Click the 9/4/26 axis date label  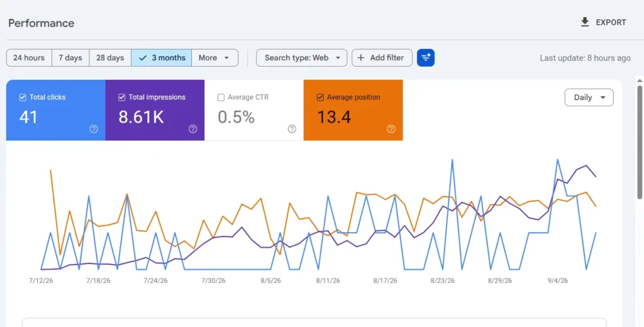click(x=558, y=280)
